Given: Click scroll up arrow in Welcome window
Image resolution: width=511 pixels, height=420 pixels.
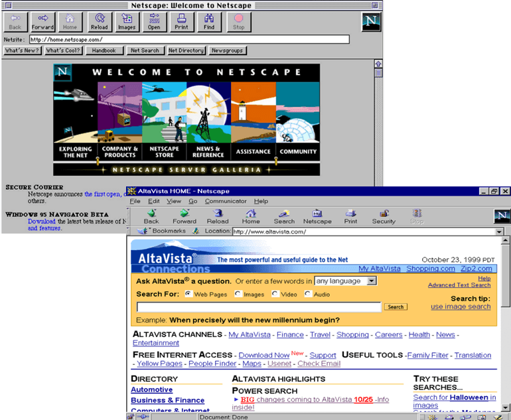Looking at the screenshot, I should [378, 64].
